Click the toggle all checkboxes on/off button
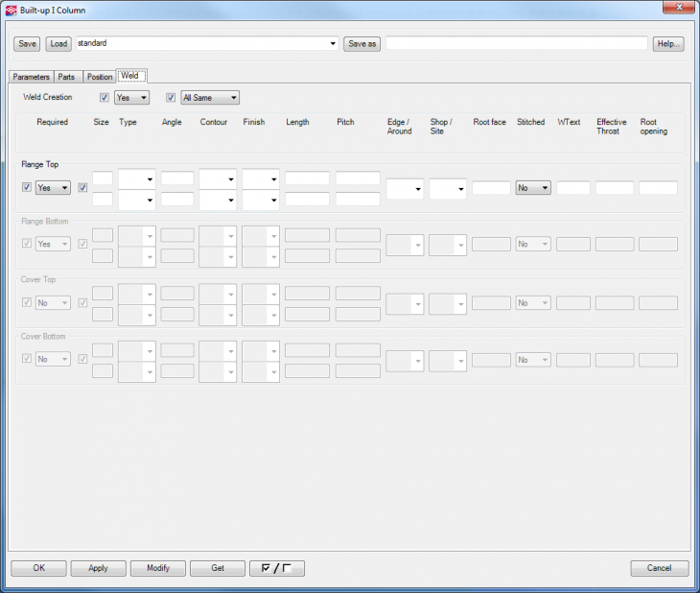This screenshot has width=700, height=593. click(276, 568)
